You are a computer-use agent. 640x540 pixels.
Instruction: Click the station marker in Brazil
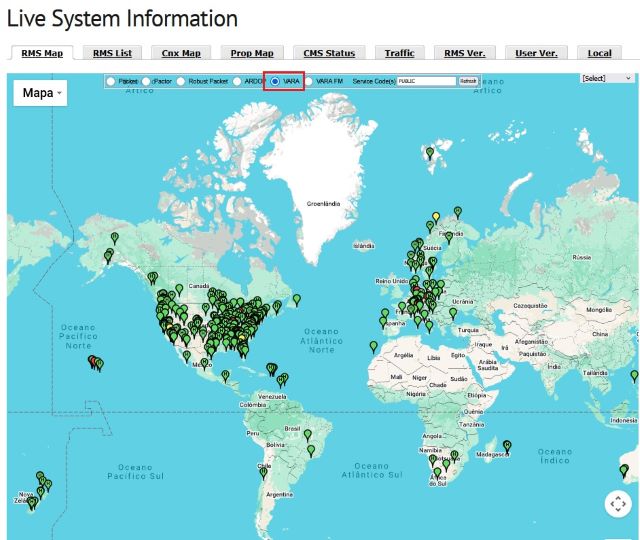pyautogui.click(x=308, y=435)
